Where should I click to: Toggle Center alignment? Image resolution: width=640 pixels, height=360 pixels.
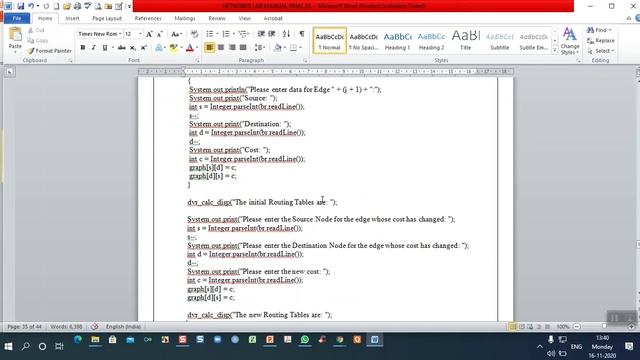[x=221, y=48]
